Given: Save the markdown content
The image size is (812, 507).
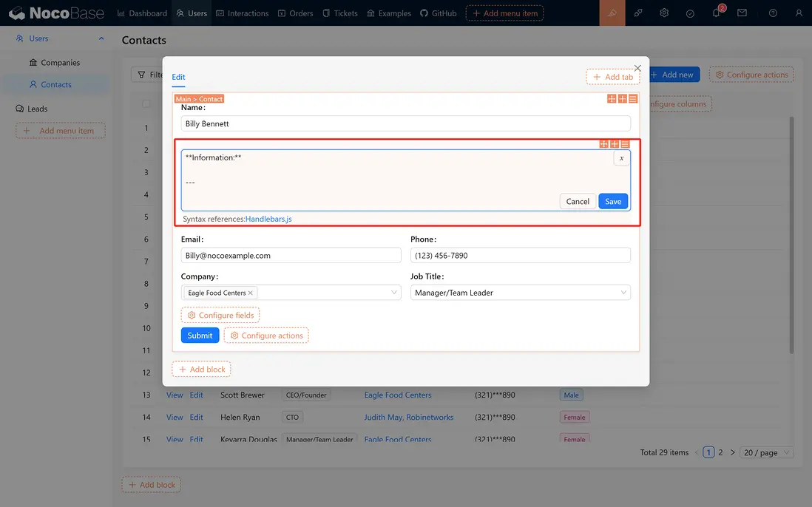Looking at the screenshot, I should tap(613, 201).
